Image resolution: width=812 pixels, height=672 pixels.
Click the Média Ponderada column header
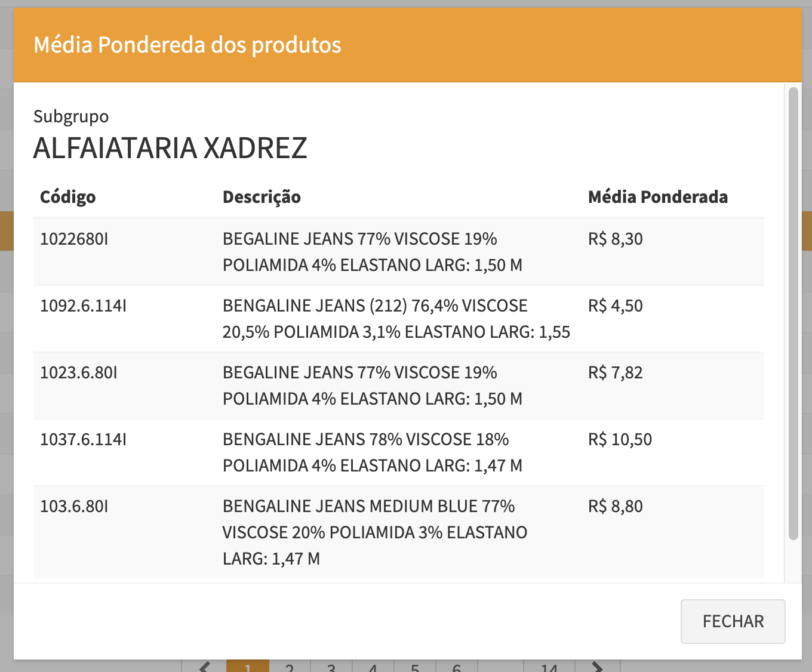point(657,197)
